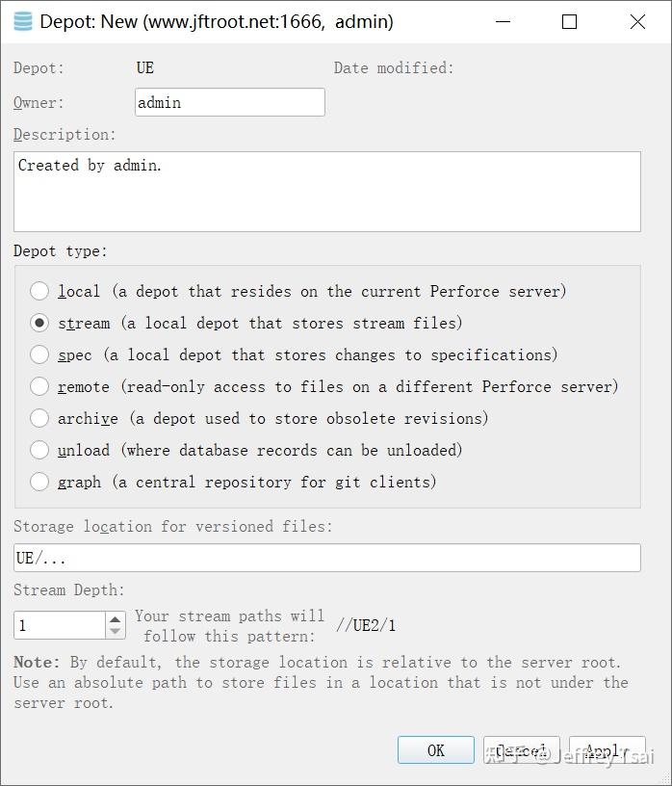Image resolution: width=672 pixels, height=786 pixels.
Task: Decrease Stream Depth with down arrow
Action: click(x=116, y=632)
